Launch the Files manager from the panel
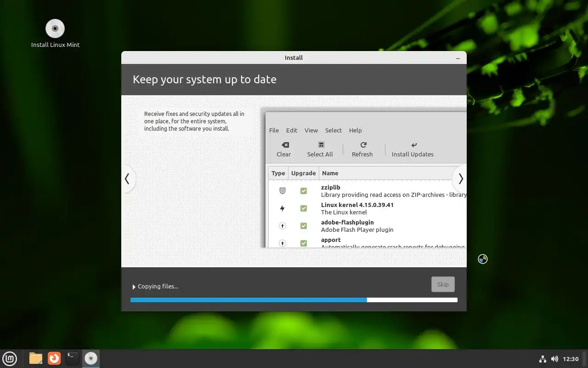Screen dimensions: 588x368 coord(36,358)
